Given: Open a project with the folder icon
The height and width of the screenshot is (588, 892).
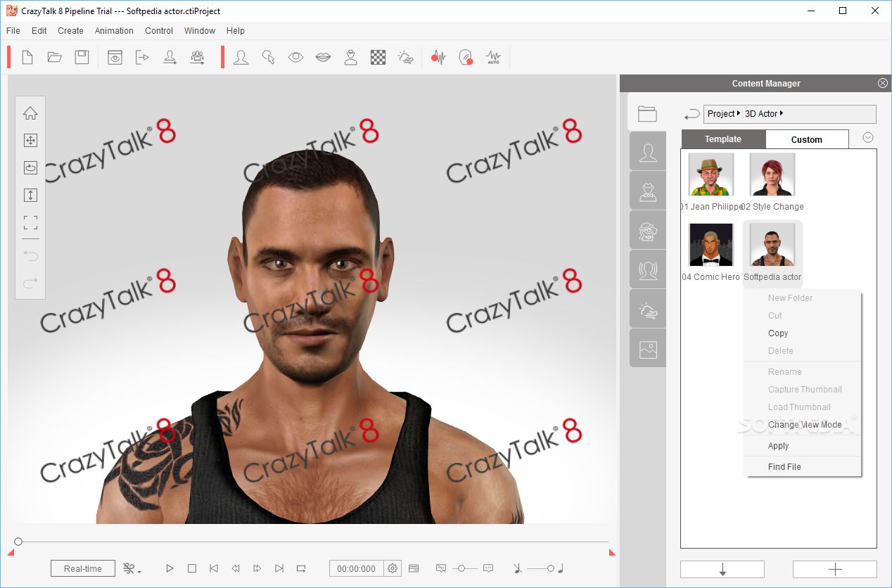Looking at the screenshot, I should pos(55,58).
